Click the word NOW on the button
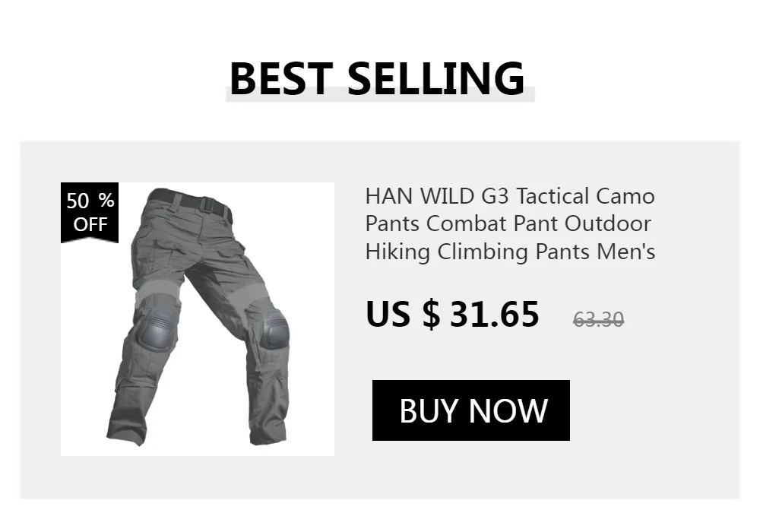The image size is (760, 532). pos(508,411)
